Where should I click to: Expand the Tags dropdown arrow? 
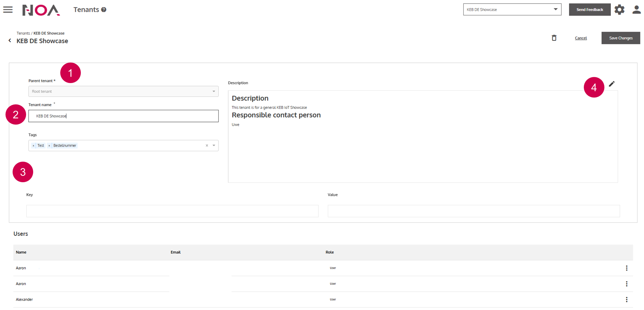tap(214, 146)
